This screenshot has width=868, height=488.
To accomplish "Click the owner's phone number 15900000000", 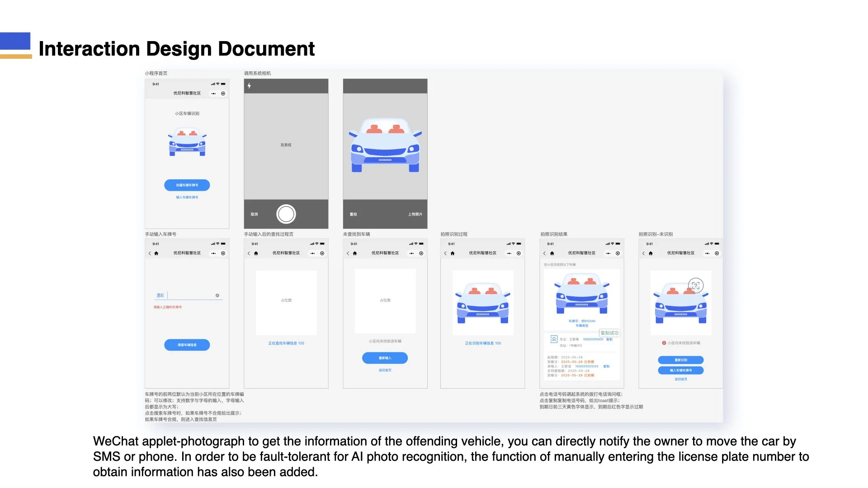I will coord(593,339).
